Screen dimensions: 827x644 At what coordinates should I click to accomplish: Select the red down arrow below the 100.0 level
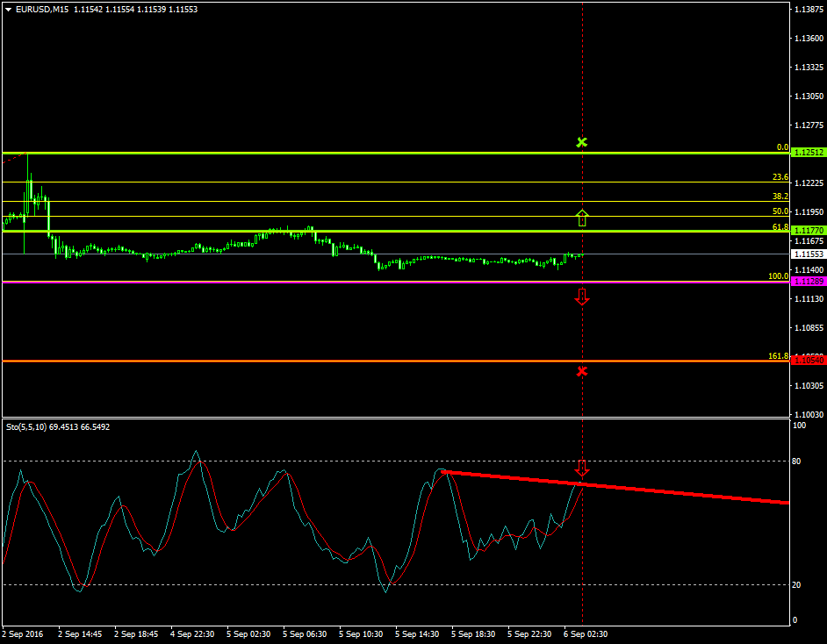coord(581,297)
